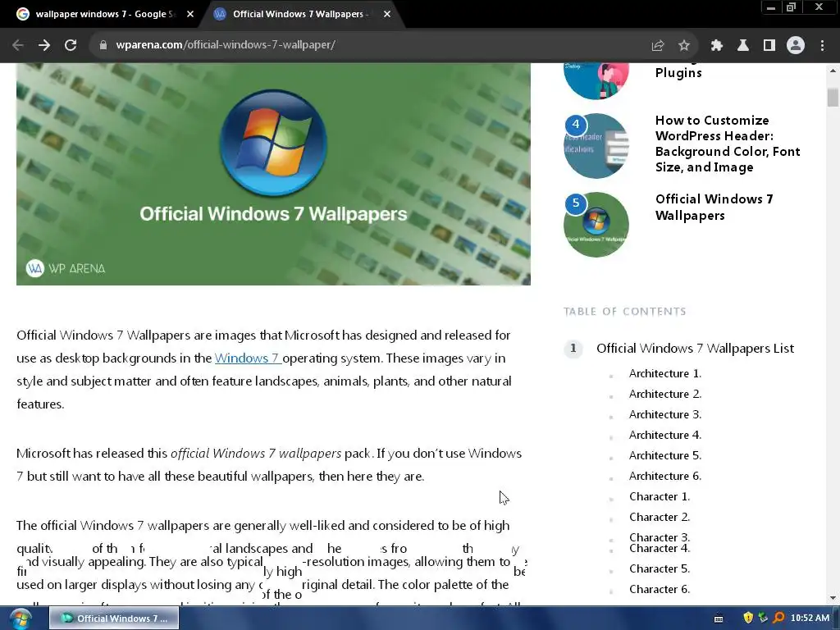The width and height of the screenshot is (840, 630).
Task: Jump to Character 1 in the contents
Action: pos(660,496)
